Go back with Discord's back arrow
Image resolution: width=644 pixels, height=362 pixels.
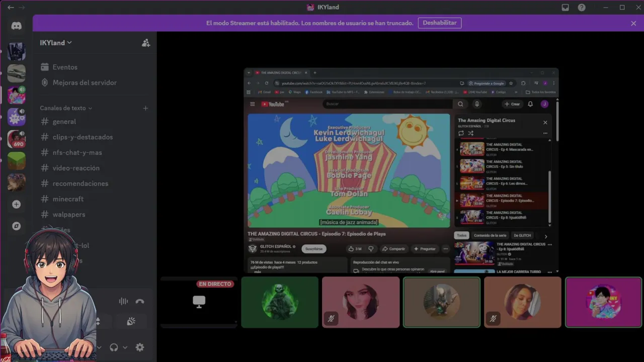10,7
